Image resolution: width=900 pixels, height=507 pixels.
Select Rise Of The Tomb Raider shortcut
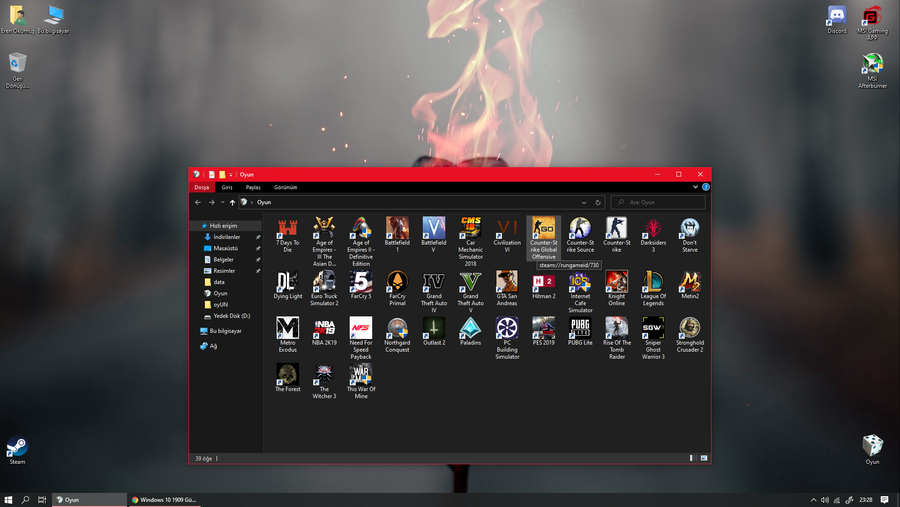[616, 338]
